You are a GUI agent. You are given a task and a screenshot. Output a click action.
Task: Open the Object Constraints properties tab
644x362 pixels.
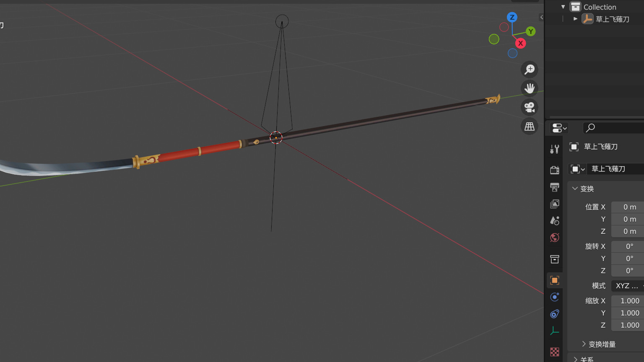click(555, 314)
